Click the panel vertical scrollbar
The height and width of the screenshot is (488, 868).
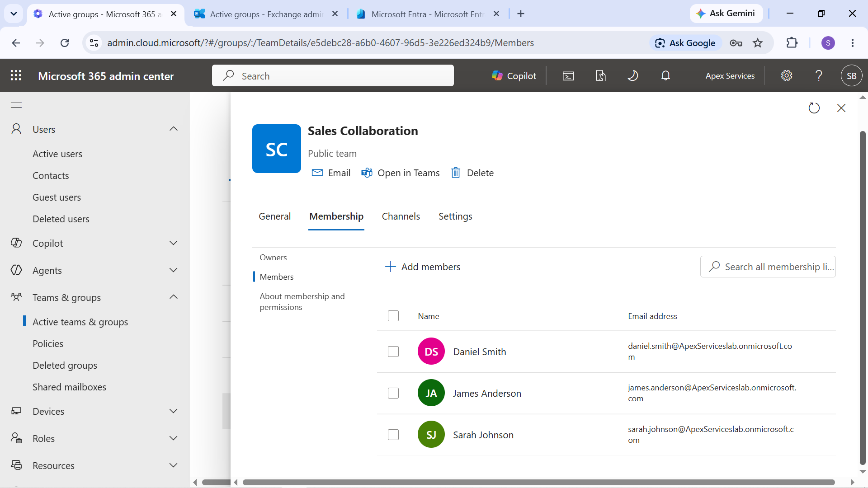[x=863, y=298]
